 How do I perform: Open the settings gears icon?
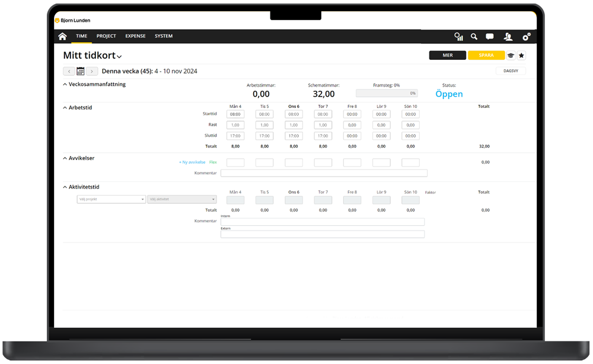[526, 36]
